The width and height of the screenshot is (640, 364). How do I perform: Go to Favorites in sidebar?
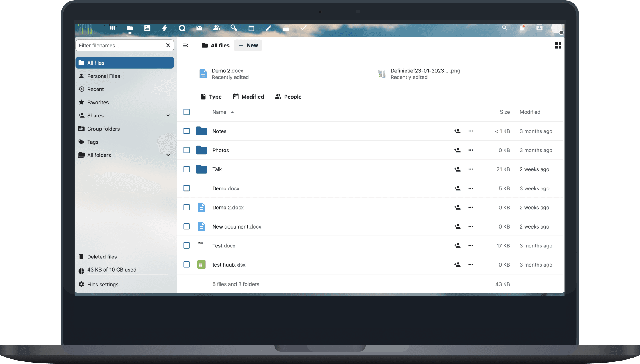pyautogui.click(x=98, y=102)
